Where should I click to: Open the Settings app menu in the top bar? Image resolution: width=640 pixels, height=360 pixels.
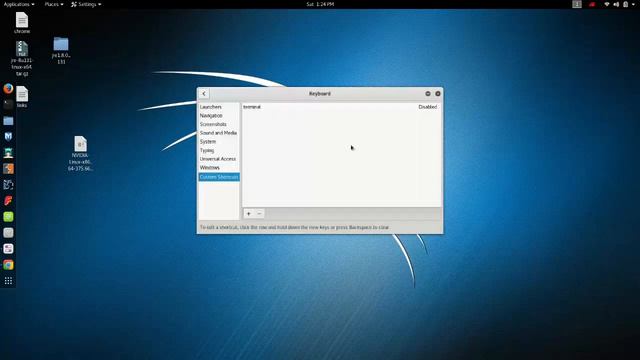(86, 4)
